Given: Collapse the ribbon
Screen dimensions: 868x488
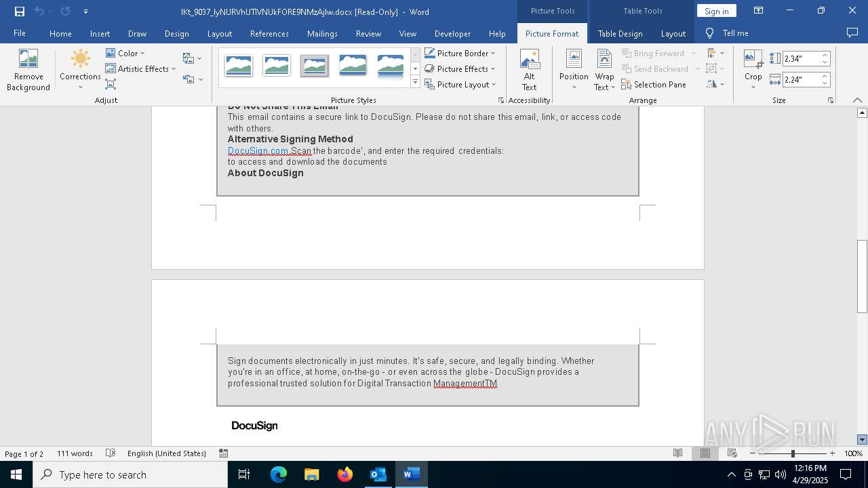Looking at the screenshot, I should pos(858,100).
